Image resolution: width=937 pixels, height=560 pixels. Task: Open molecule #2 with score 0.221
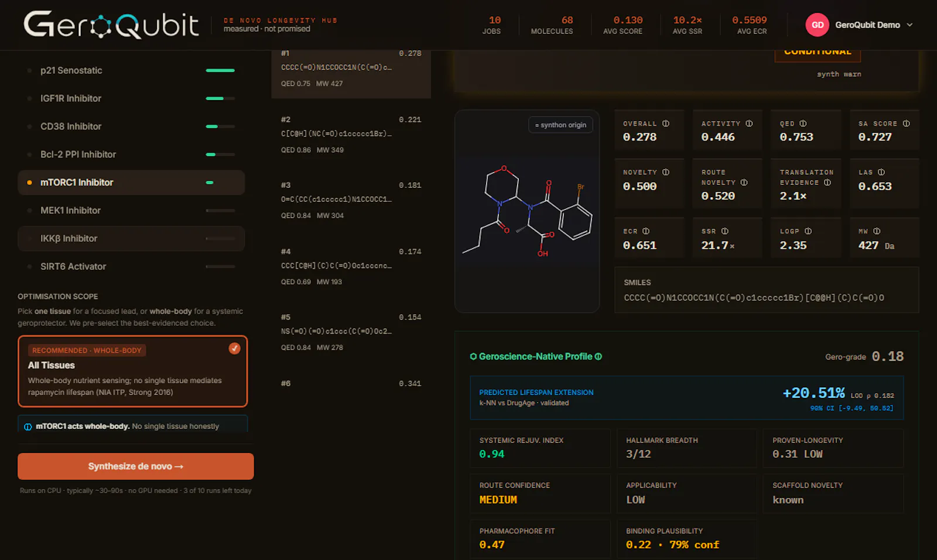pyautogui.click(x=351, y=135)
